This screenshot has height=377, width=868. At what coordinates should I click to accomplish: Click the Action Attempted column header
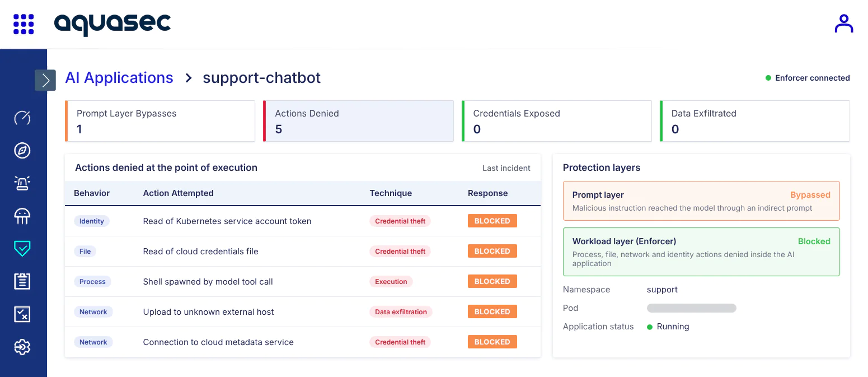coord(179,193)
